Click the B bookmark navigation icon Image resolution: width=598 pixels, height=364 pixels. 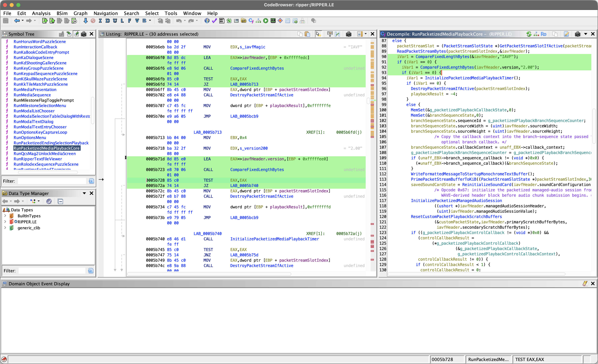tap(144, 21)
